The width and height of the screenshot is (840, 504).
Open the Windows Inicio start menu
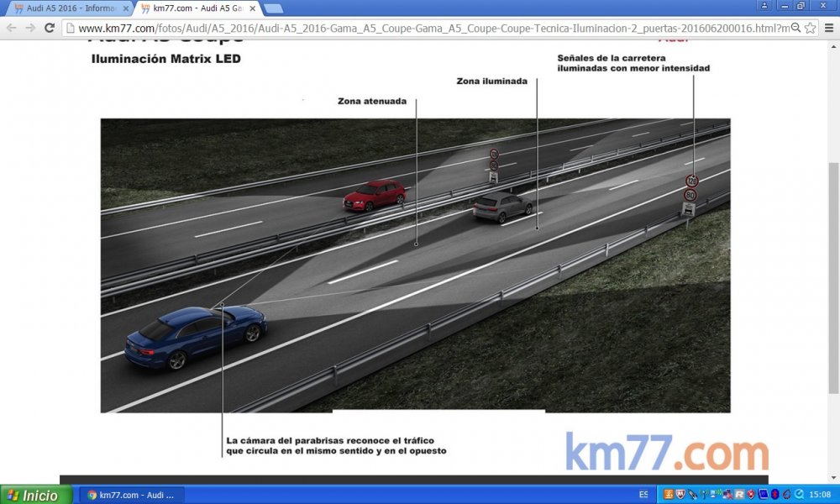[35, 495]
